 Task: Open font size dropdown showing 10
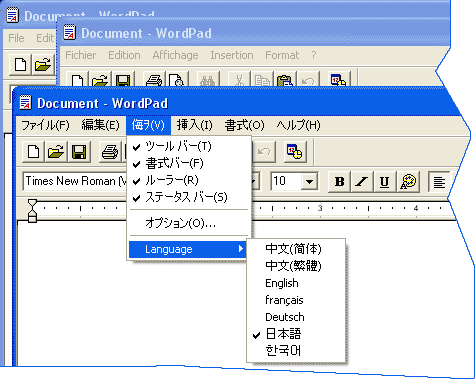(309, 182)
